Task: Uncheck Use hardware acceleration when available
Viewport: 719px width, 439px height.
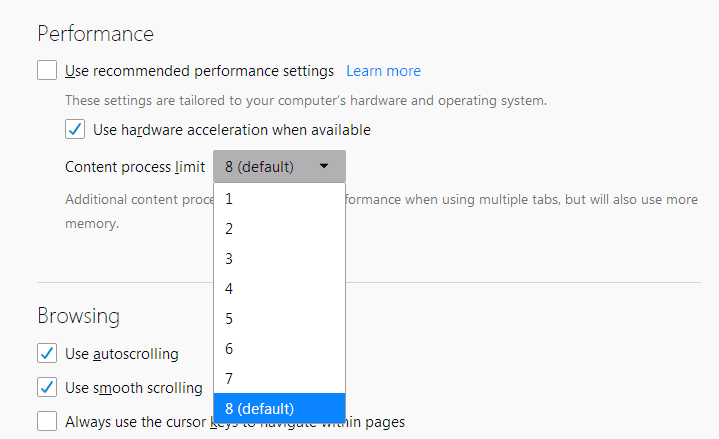Action: pos(75,129)
